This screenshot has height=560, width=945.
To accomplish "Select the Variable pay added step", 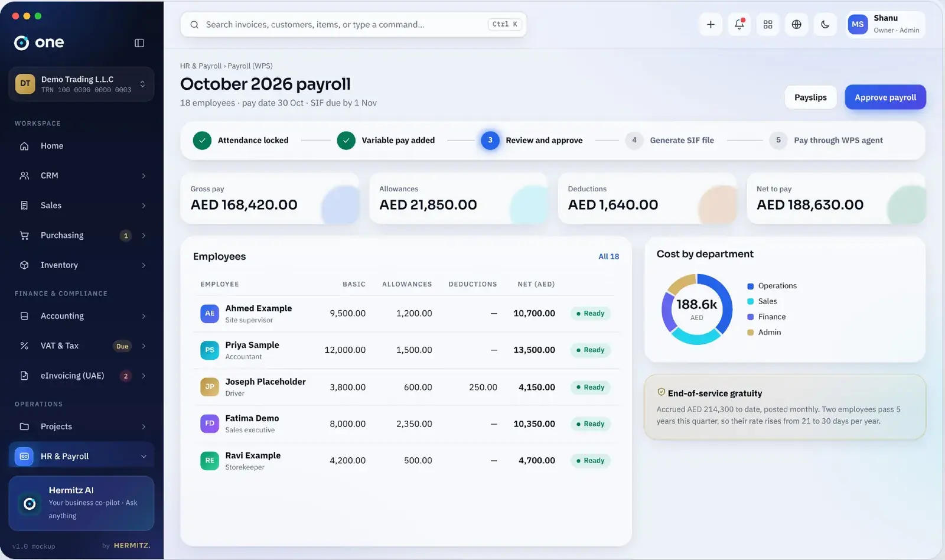I will click(x=386, y=141).
